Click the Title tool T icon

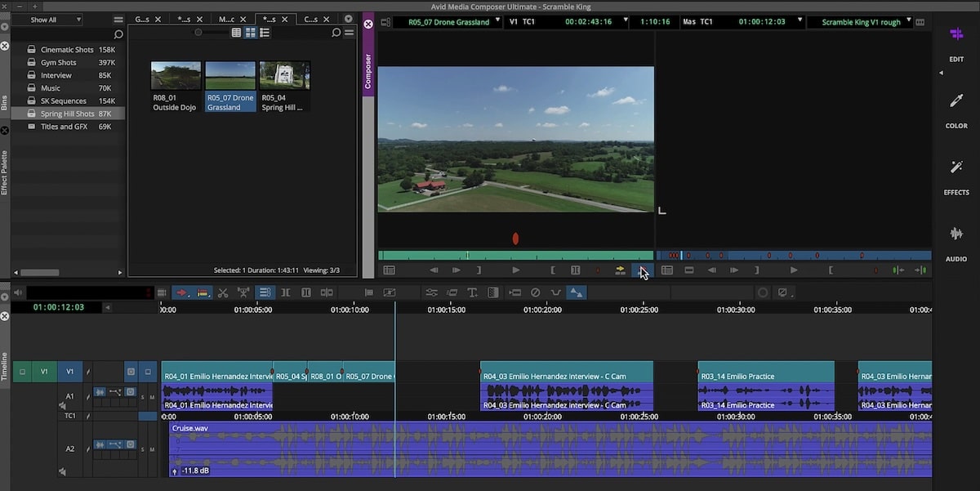[472, 292]
